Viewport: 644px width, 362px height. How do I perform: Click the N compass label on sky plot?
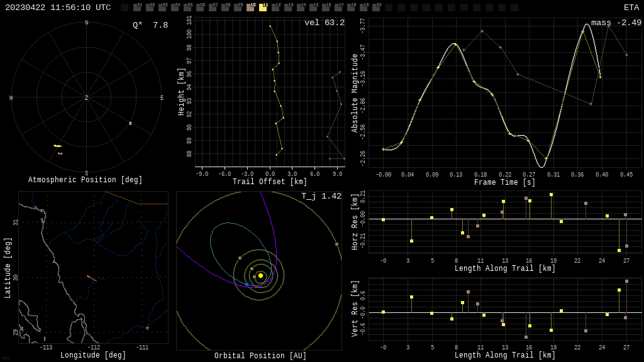click(86, 23)
